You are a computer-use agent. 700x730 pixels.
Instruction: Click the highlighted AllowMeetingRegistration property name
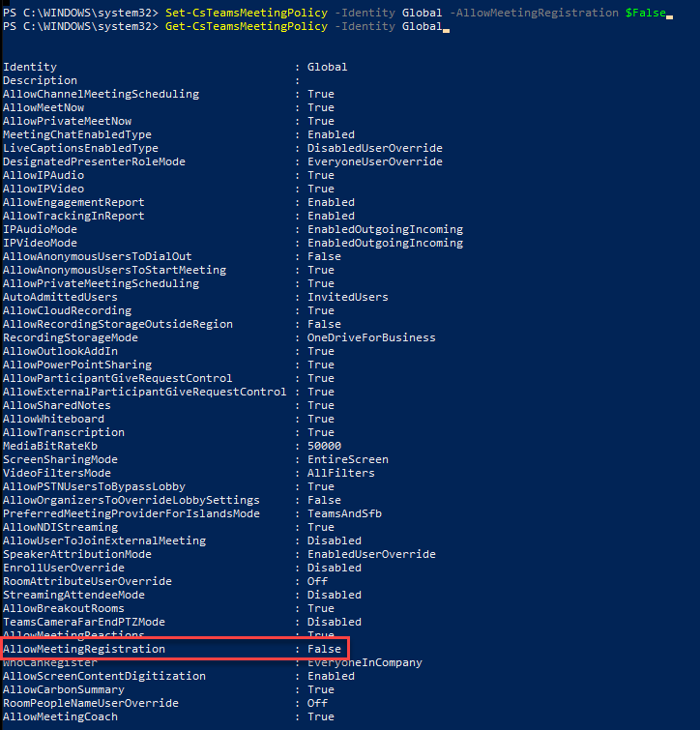click(x=84, y=649)
